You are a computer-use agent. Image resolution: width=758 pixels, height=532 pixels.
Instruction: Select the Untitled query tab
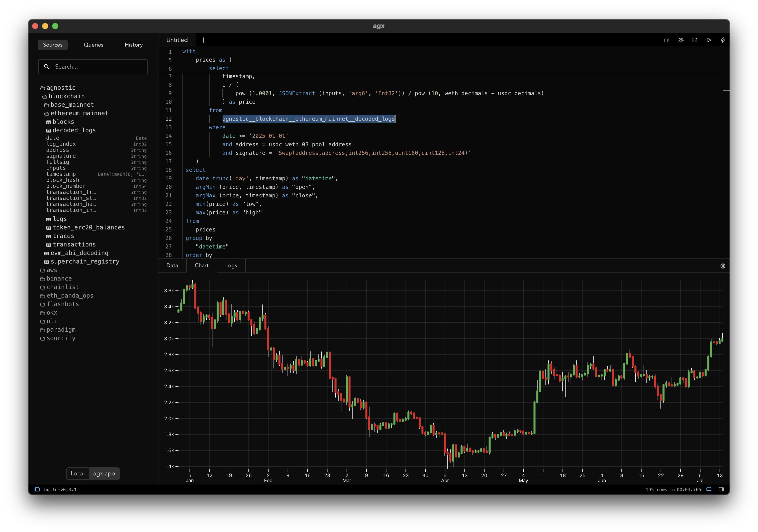[x=177, y=40]
